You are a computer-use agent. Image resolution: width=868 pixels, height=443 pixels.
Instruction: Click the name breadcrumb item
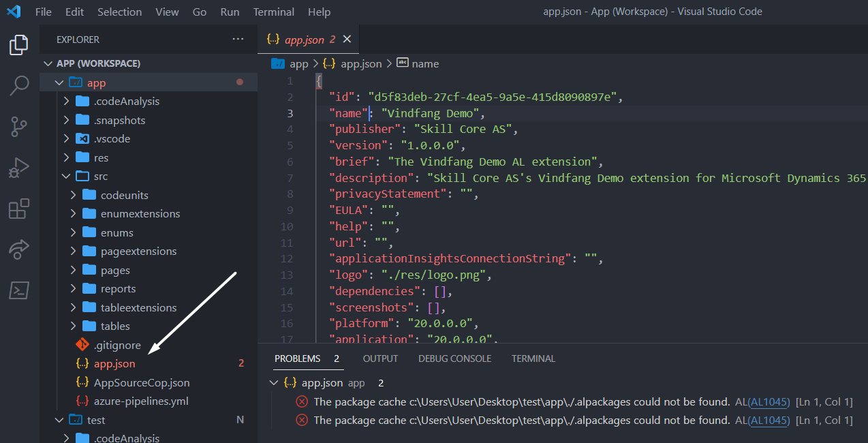(425, 63)
